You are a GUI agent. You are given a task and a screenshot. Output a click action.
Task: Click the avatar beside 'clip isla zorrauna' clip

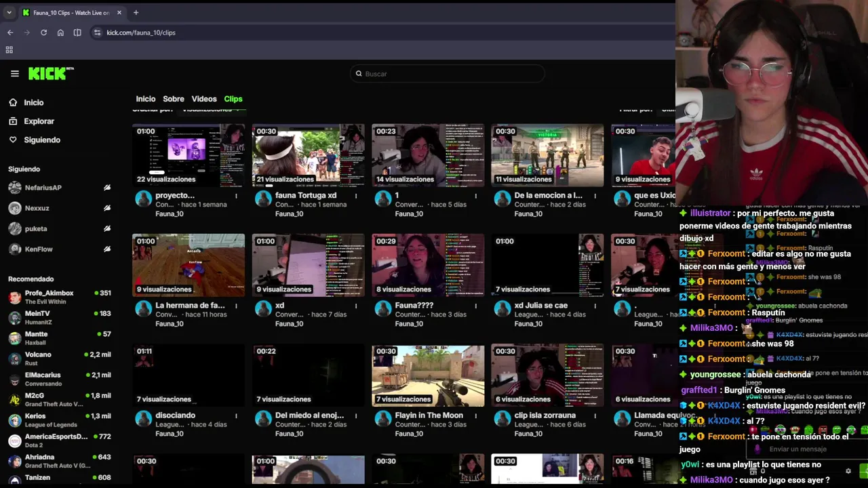tap(502, 418)
